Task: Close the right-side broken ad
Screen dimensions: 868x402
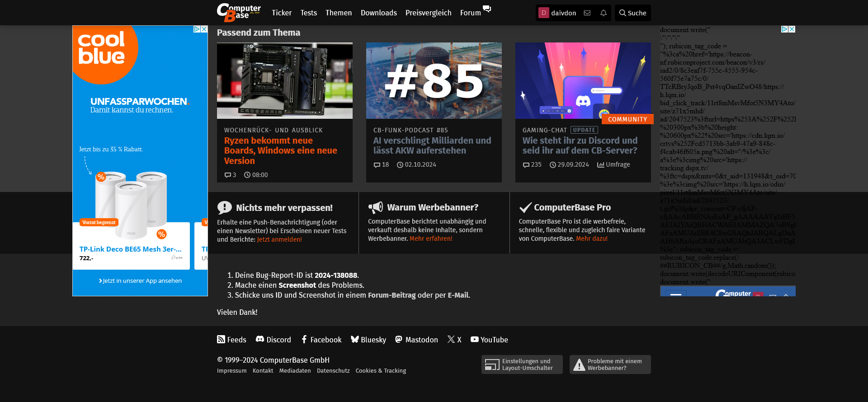Action: click(792, 29)
